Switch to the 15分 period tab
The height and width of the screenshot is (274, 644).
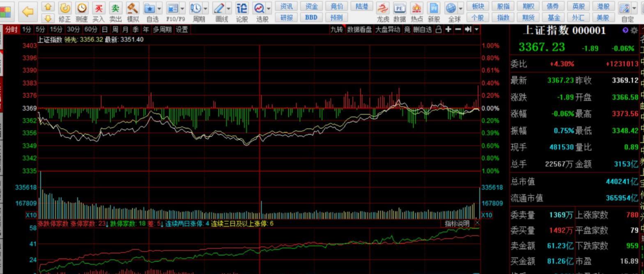(x=56, y=29)
